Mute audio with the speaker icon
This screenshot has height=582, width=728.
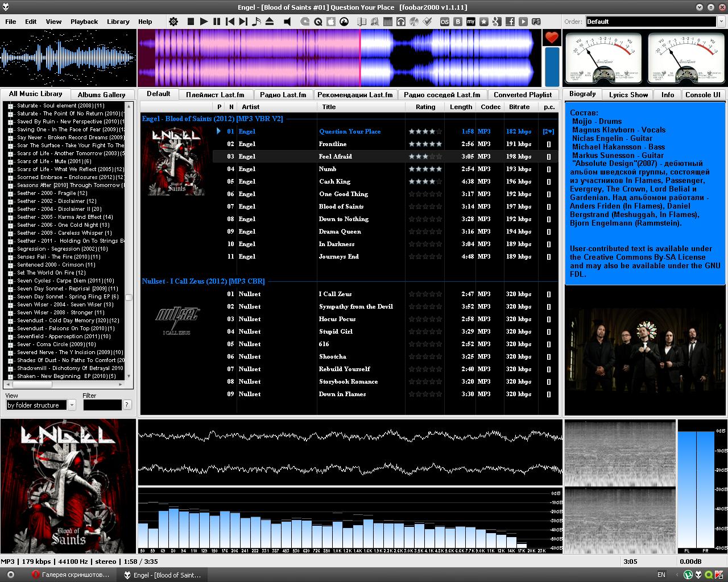(x=287, y=22)
